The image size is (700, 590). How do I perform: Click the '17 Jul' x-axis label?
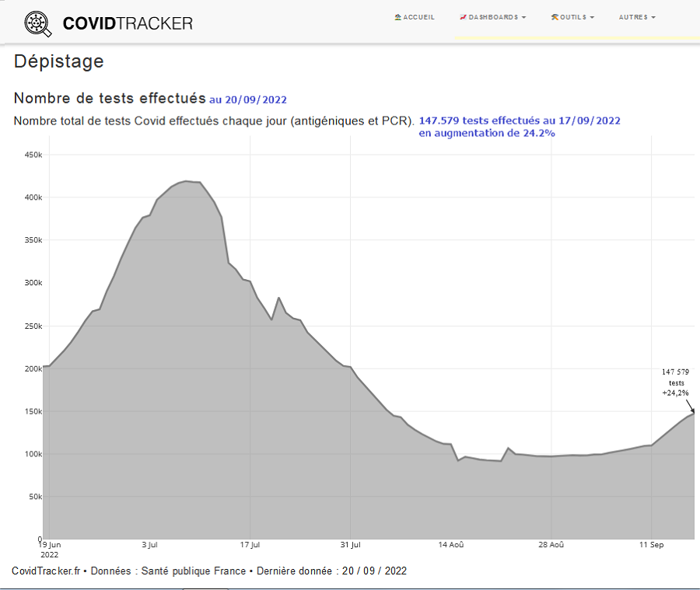[x=250, y=545]
